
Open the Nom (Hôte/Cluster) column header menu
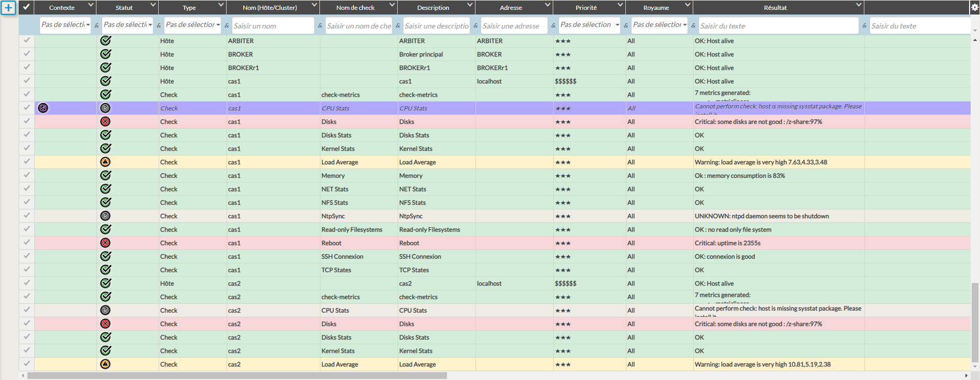click(314, 5)
